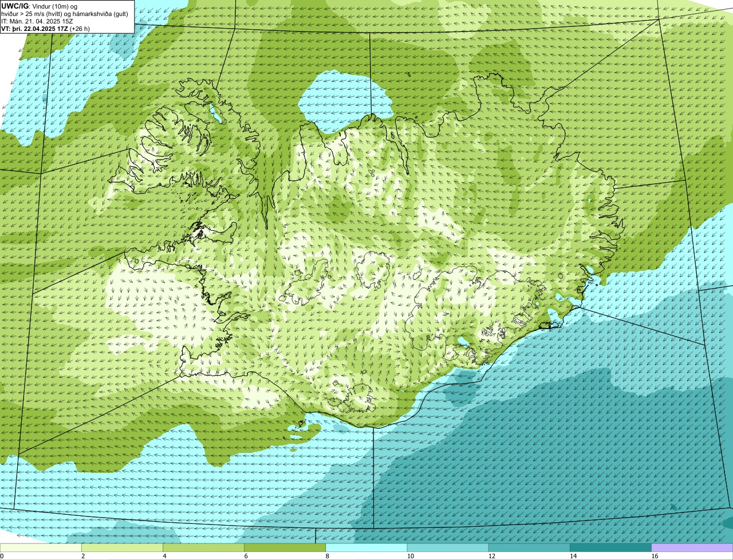The image size is (733, 560).
Task: Click the legend scale label "6"
Action: 246,556
